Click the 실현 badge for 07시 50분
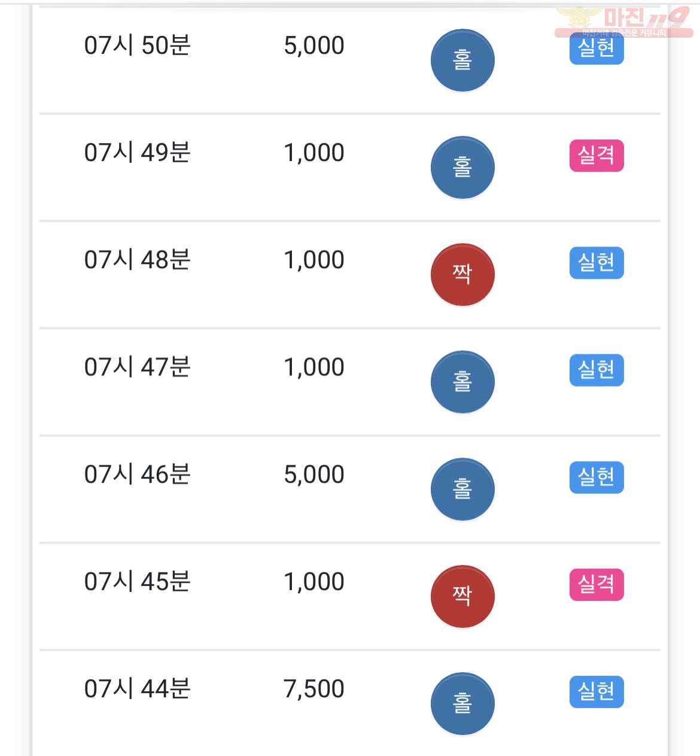This screenshot has height=756, width=700. pos(596,48)
